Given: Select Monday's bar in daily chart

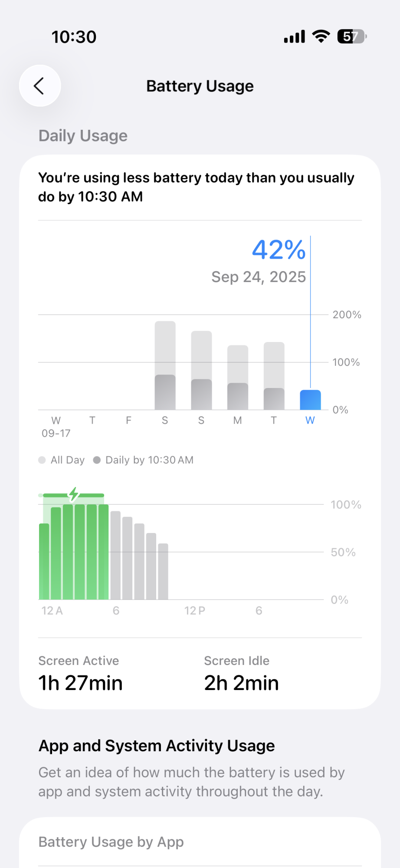Looking at the screenshot, I should point(238,378).
